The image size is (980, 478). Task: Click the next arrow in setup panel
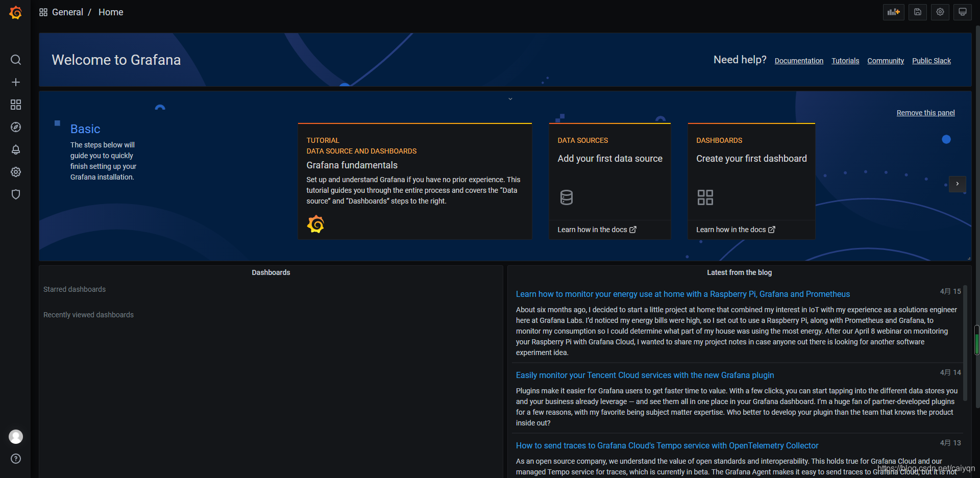pos(958,184)
